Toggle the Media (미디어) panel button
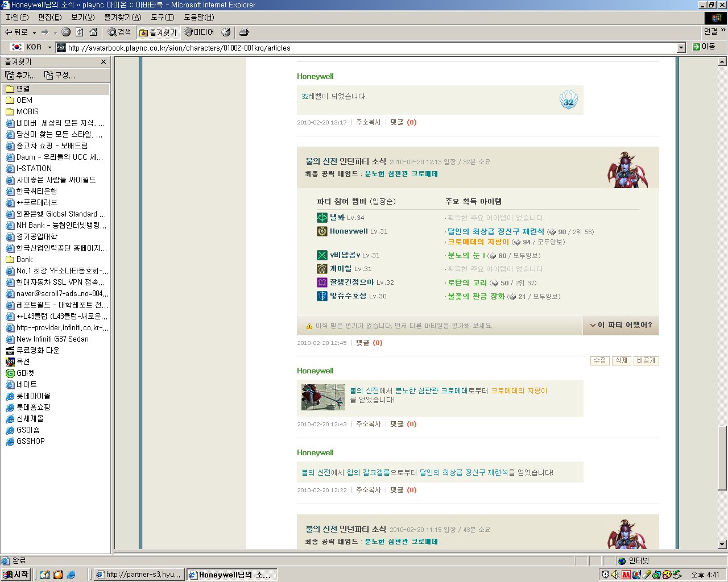Viewport: 728px width, 582px height. [x=199, y=32]
